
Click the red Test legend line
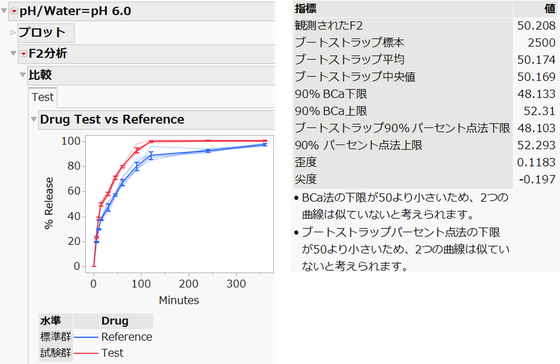point(86,353)
